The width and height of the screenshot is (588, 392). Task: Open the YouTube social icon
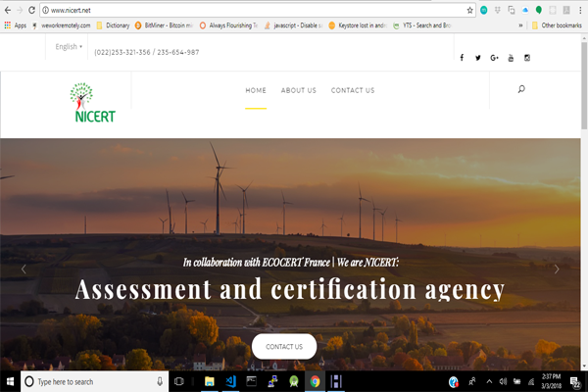click(510, 58)
